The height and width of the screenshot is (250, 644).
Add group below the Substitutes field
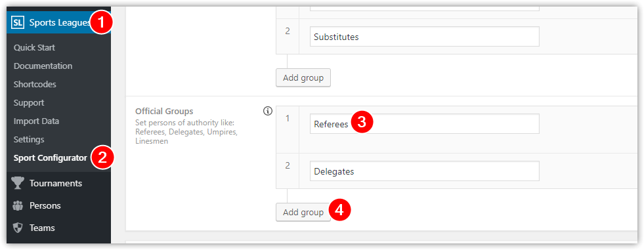[x=303, y=77]
